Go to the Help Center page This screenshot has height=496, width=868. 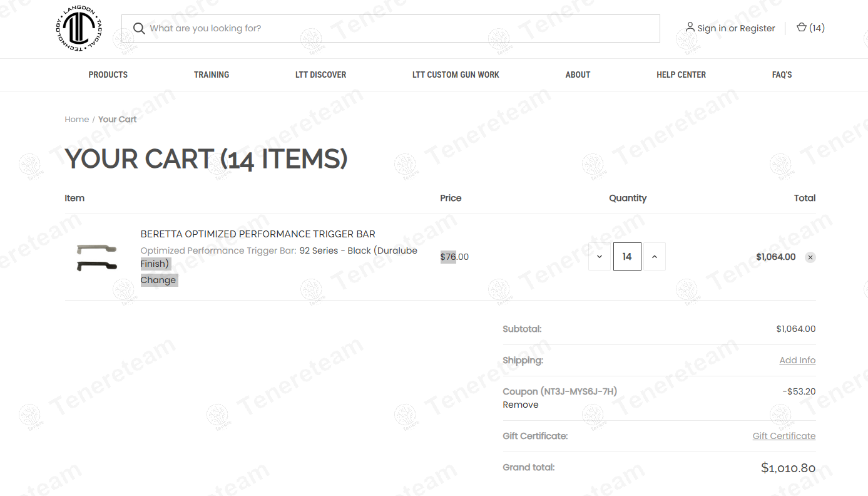[681, 75]
